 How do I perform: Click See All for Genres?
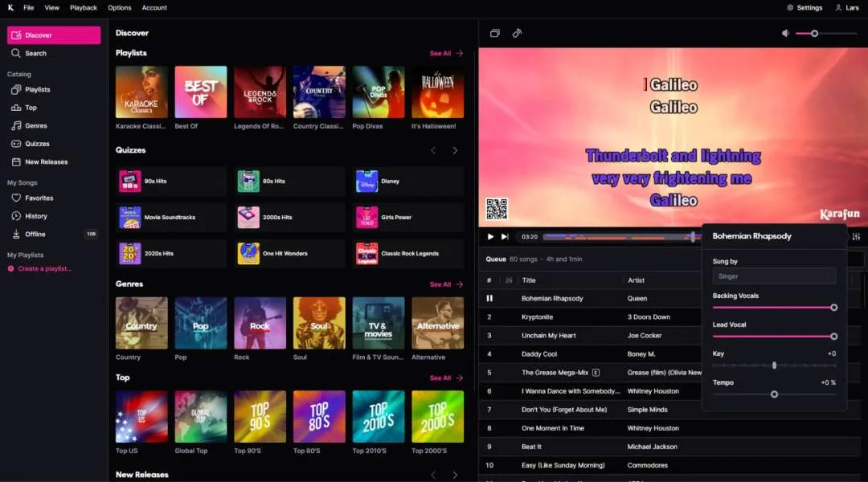point(446,284)
